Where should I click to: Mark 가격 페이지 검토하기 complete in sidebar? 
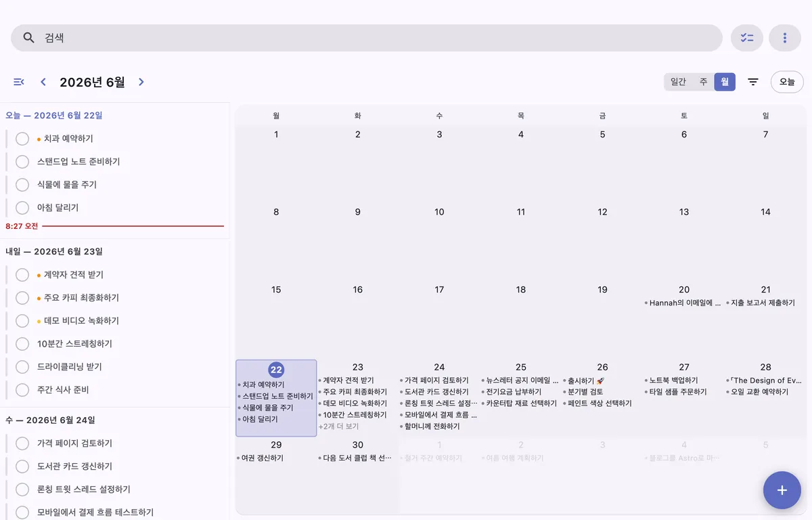pyautogui.click(x=22, y=443)
